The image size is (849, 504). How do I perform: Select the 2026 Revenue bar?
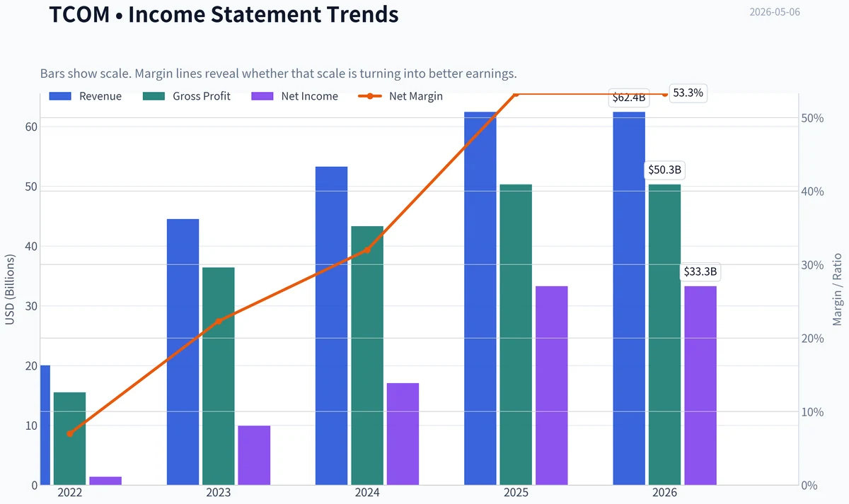point(629,298)
